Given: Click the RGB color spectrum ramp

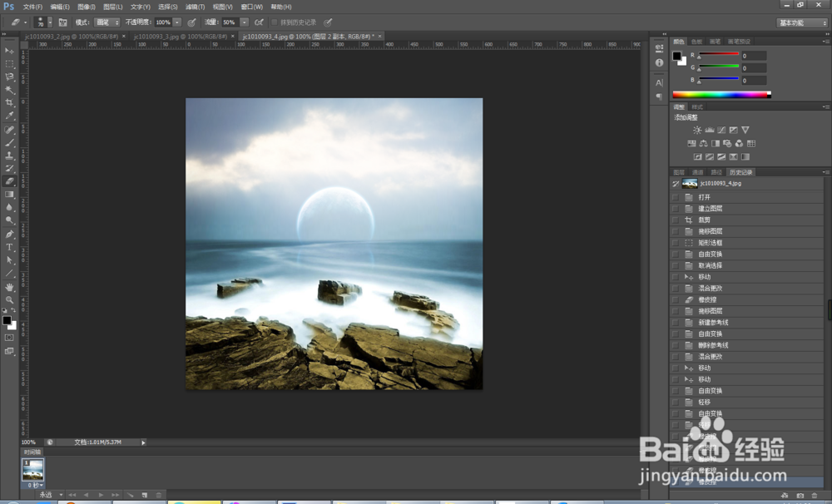Looking at the screenshot, I should pos(721,95).
